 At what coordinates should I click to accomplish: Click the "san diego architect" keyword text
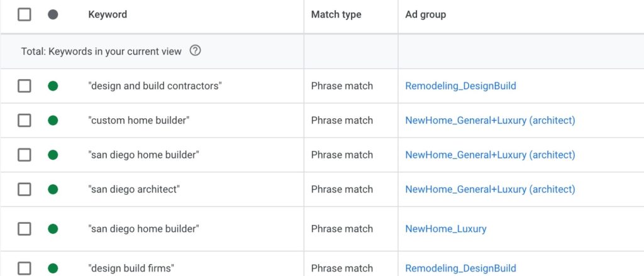[134, 189]
